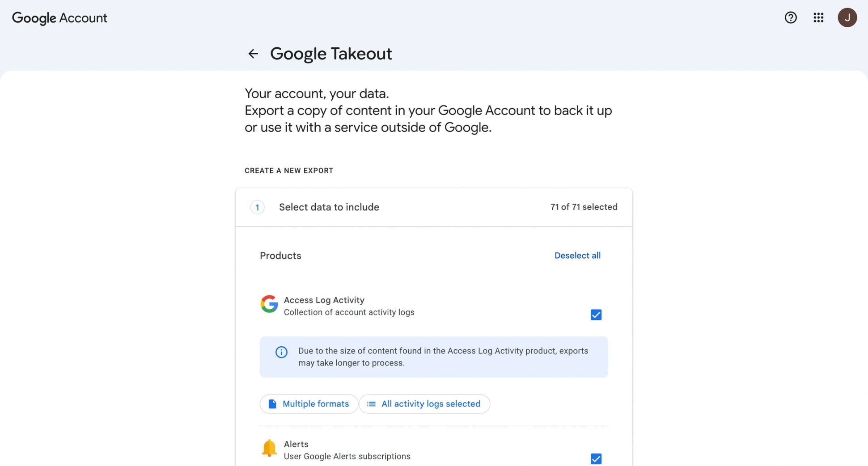Click the step 1 numbered circle indicator

pyautogui.click(x=257, y=207)
